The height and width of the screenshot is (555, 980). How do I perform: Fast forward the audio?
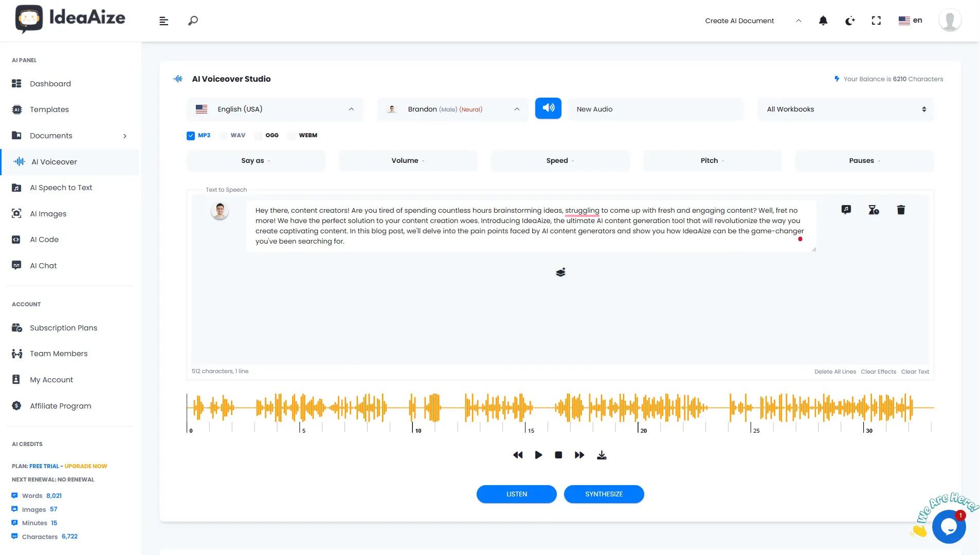point(579,455)
